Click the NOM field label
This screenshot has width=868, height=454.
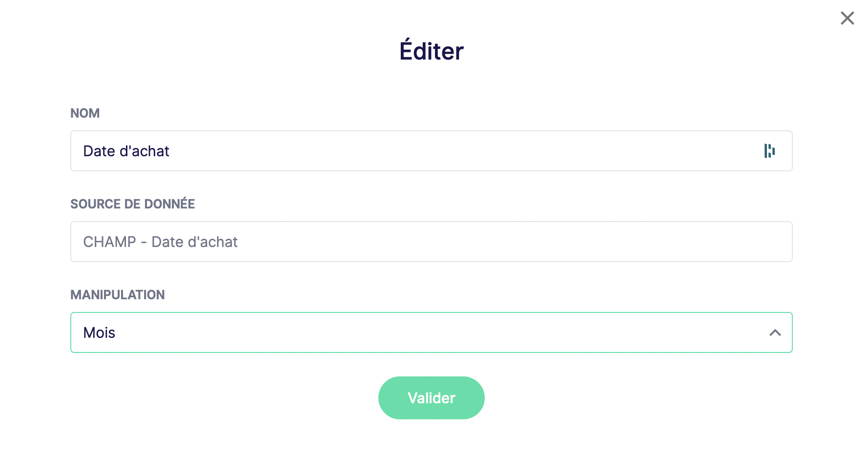click(85, 113)
